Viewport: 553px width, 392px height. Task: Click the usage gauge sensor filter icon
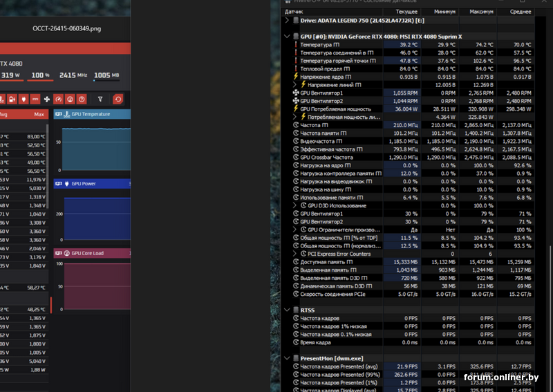[70, 100]
